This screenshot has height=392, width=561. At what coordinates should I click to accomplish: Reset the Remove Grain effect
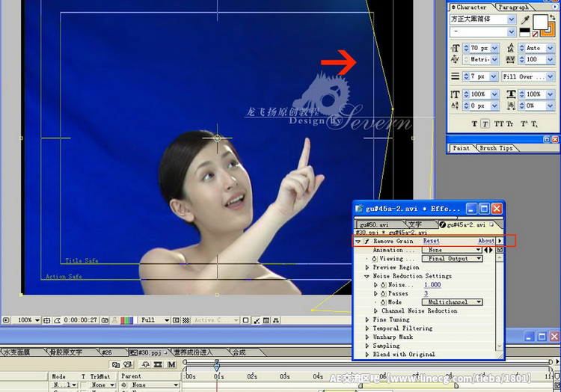pyautogui.click(x=431, y=241)
